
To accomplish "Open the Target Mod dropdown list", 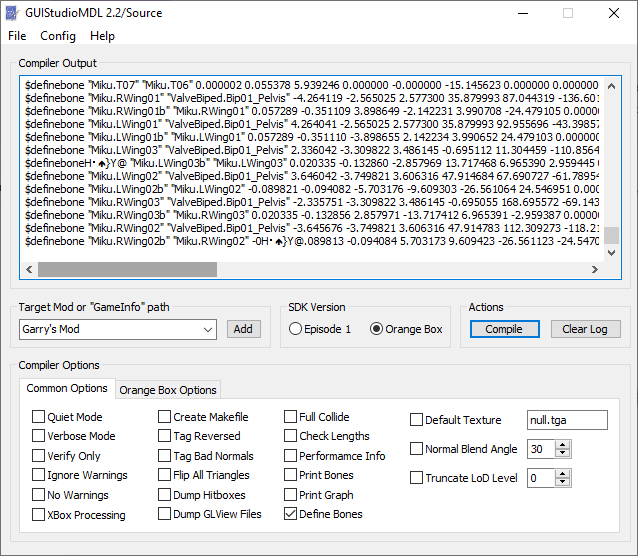I will tap(207, 329).
